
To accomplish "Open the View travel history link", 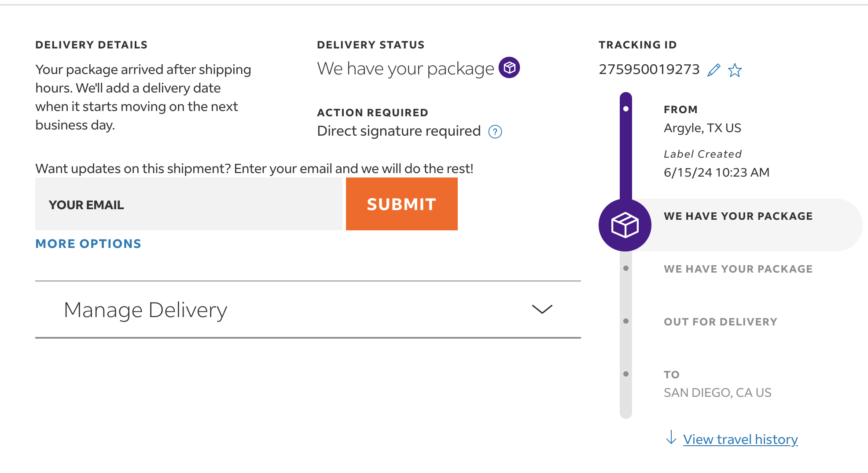I will click(740, 440).
